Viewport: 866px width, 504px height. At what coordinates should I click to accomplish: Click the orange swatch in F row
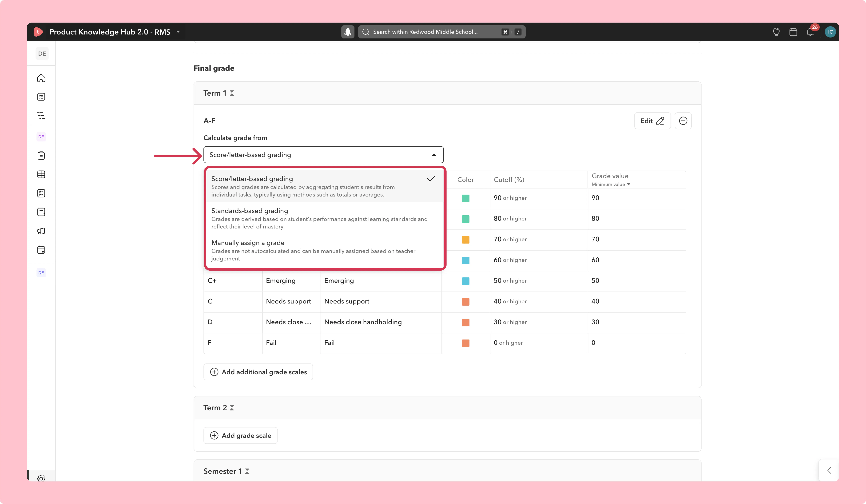466,343
